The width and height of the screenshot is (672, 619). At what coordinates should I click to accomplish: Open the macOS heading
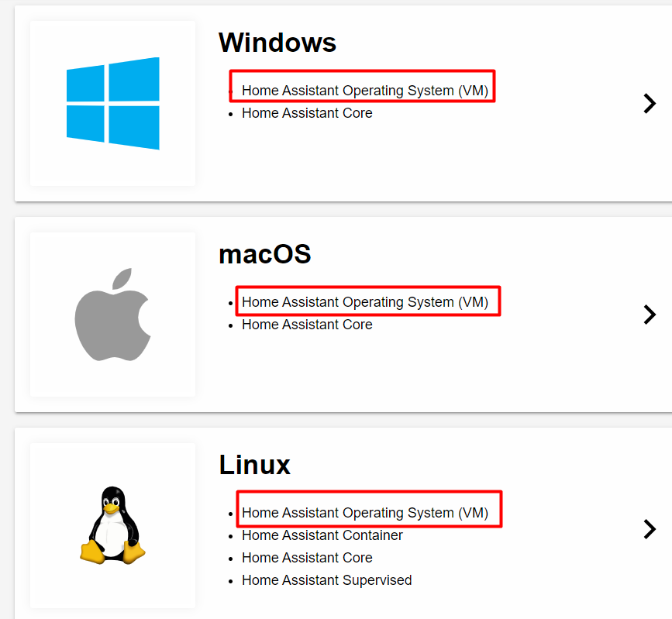[265, 254]
